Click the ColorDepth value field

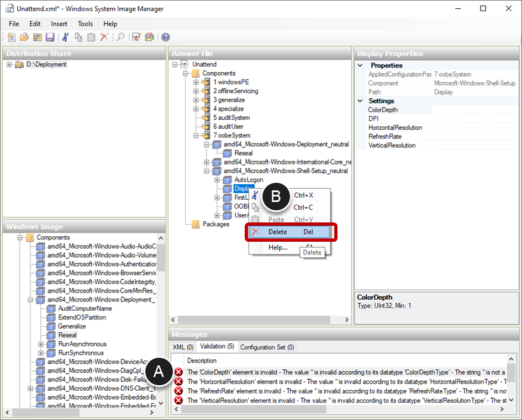coord(474,110)
